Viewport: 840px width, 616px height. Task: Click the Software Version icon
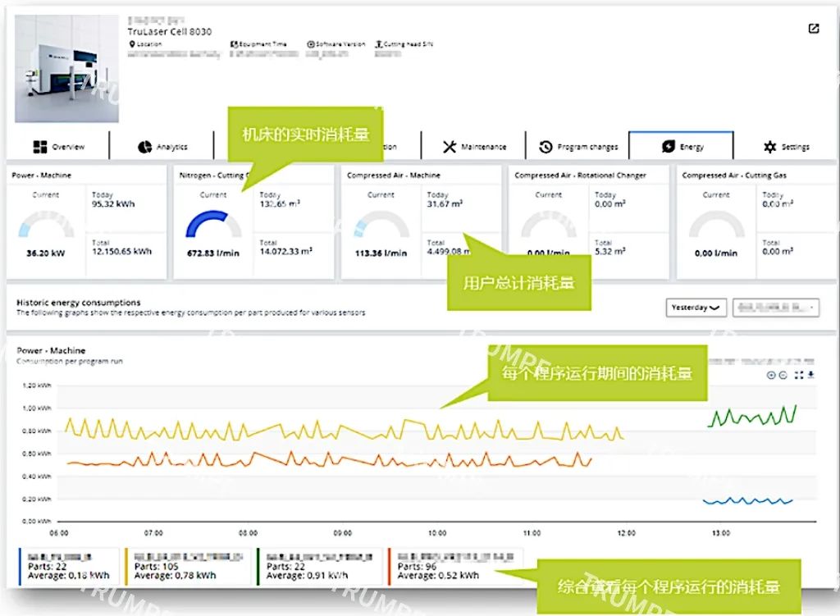[x=310, y=44]
